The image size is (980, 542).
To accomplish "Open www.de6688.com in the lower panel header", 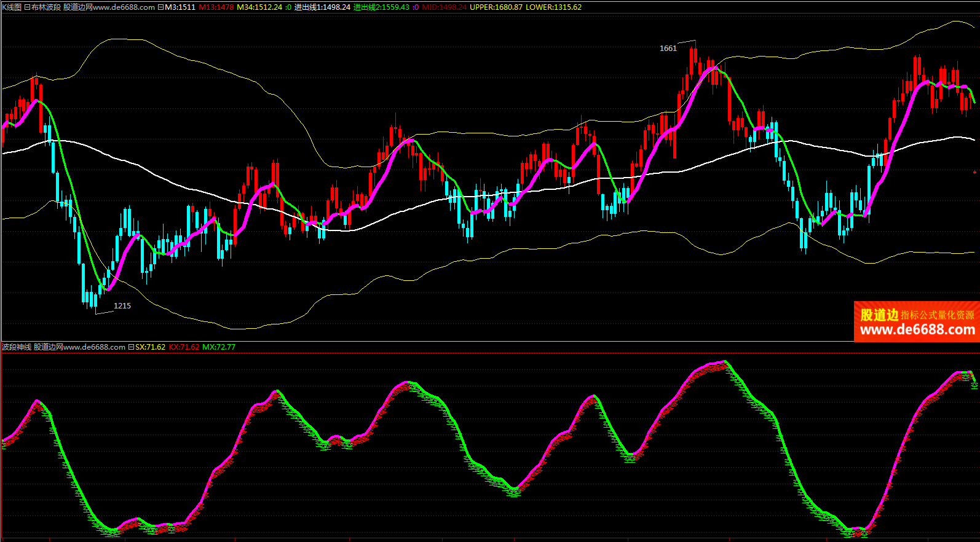I will point(95,347).
